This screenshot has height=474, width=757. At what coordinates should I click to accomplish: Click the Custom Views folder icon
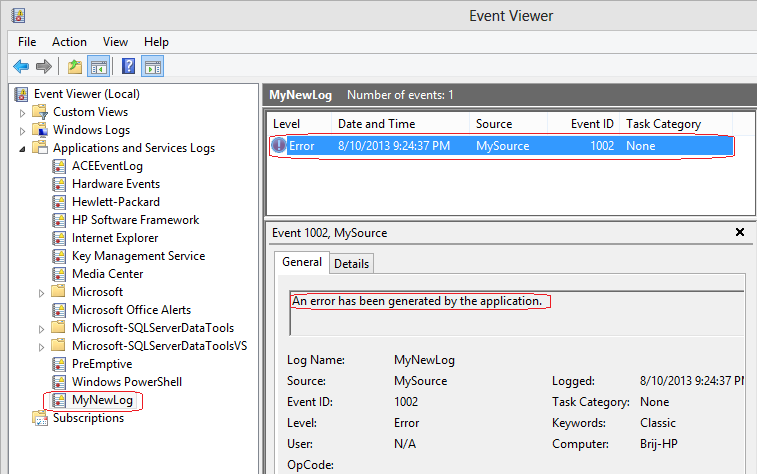40,112
